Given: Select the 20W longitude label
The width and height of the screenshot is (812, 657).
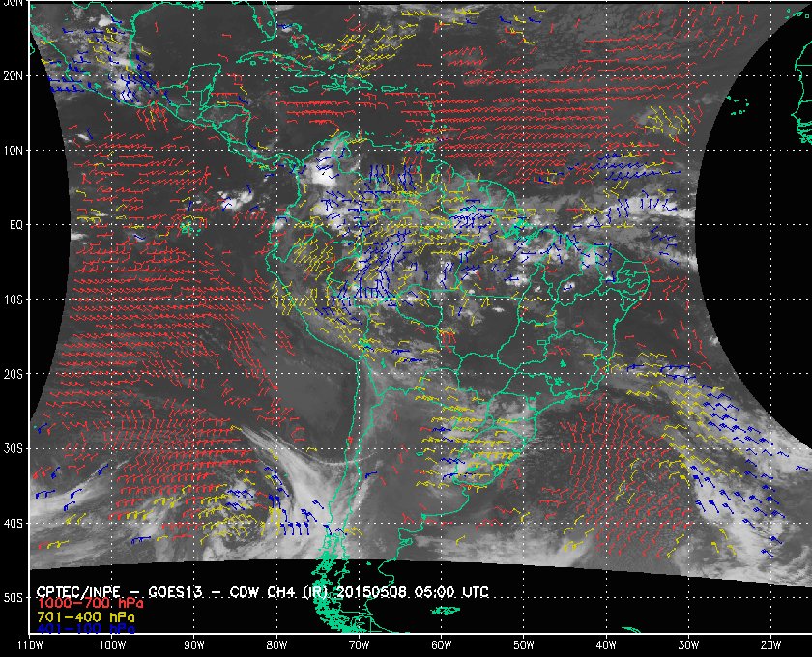Looking at the screenshot, I should (770, 645).
